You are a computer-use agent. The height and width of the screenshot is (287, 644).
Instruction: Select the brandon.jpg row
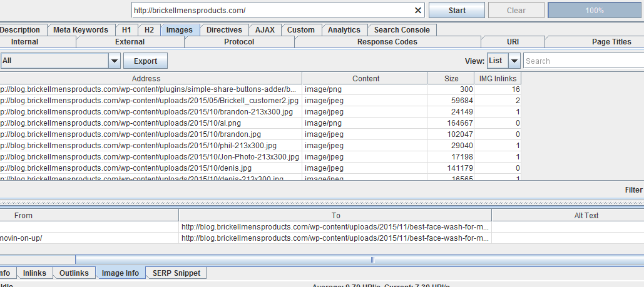[260, 134]
